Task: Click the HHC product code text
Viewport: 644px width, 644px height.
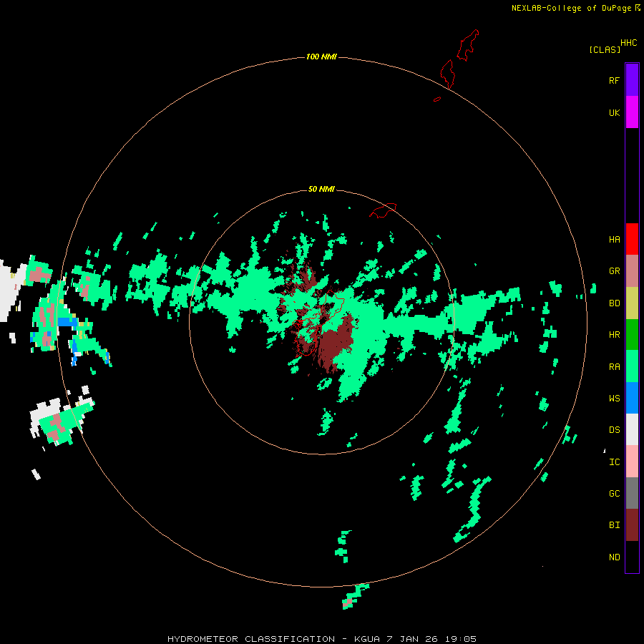Action: (x=628, y=43)
